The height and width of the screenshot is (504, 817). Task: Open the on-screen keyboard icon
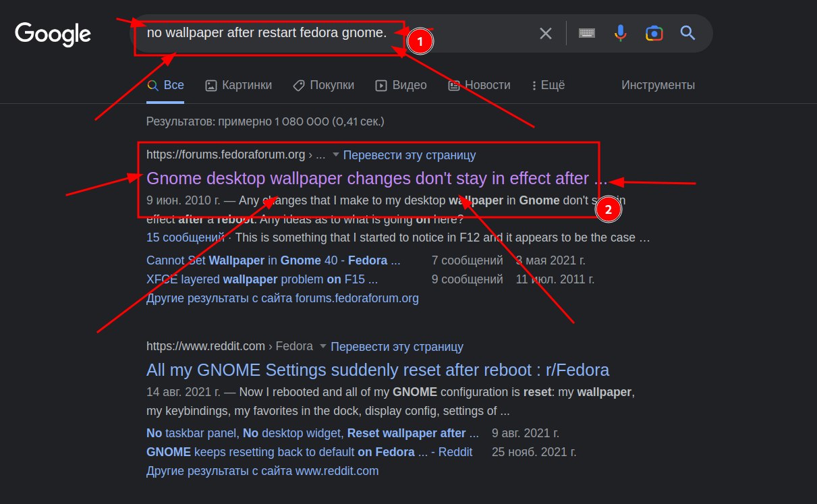point(587,33)
